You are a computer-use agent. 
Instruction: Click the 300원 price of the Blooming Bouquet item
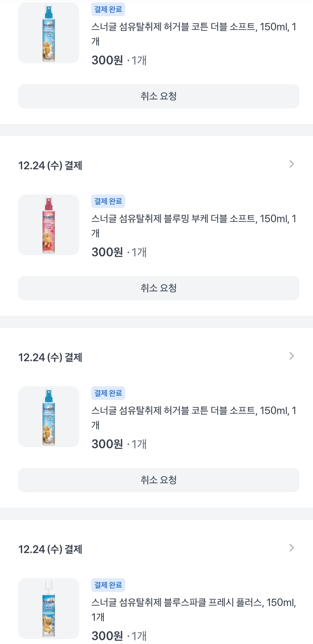[107, 252]
